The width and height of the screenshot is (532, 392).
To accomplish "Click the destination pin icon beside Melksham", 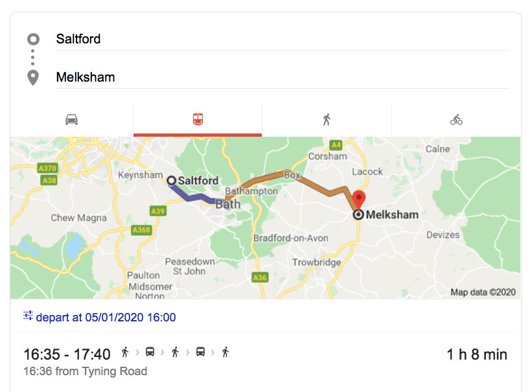I will click(33, 78).
